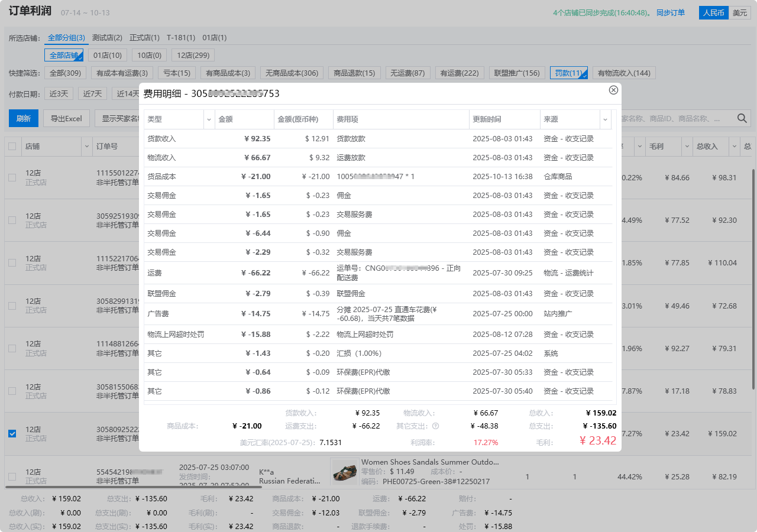Switch currency to 美元

tap(739, 12)
